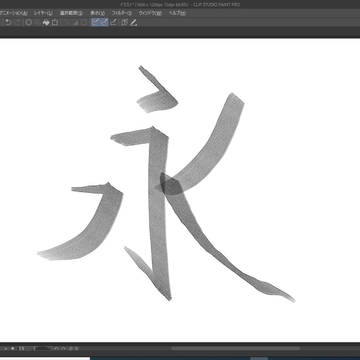Viewport: 360px width, 360px height.
Task: Open the レイヤー (Layer) menu
Action: (x=43, y=13)
